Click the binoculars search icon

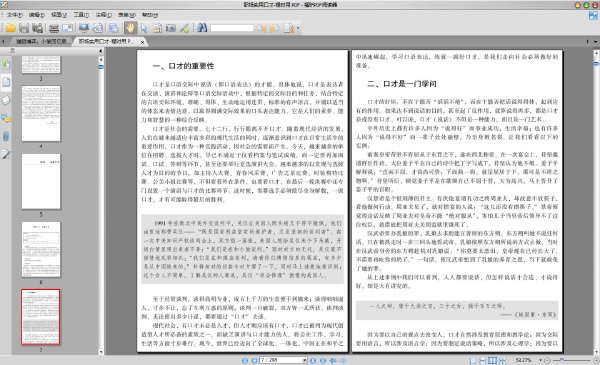coord(202,28)
